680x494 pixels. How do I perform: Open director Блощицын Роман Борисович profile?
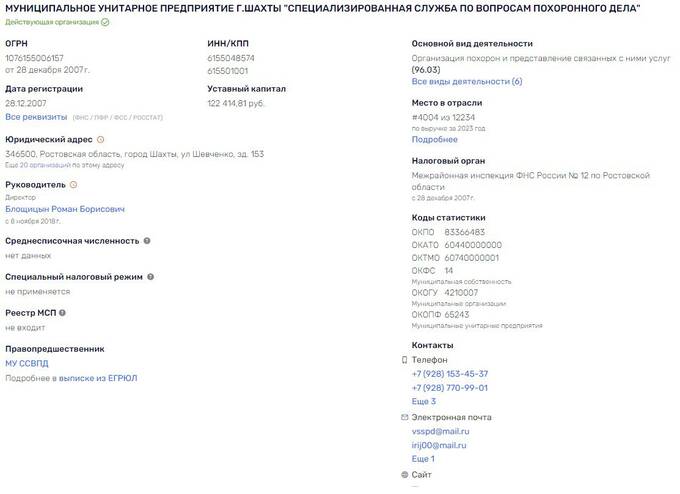65,209
